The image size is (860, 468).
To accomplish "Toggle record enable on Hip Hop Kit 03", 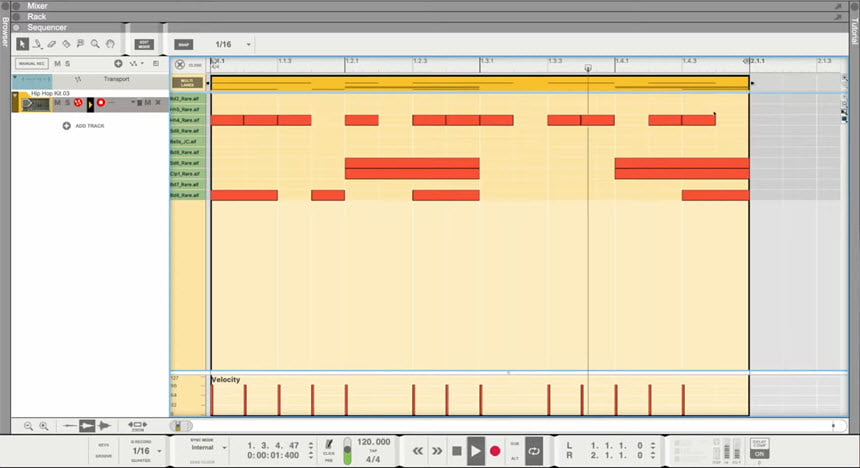I will [x=101, y=103].
